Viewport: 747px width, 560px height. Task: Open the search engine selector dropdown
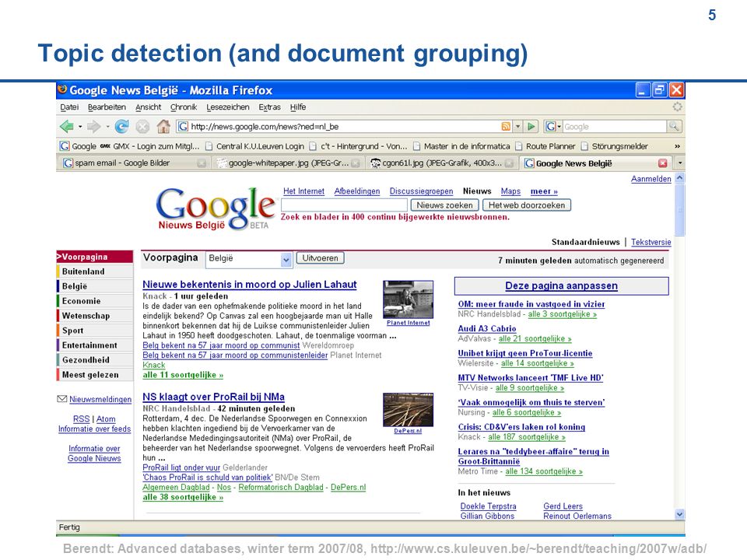pos(559,127)
